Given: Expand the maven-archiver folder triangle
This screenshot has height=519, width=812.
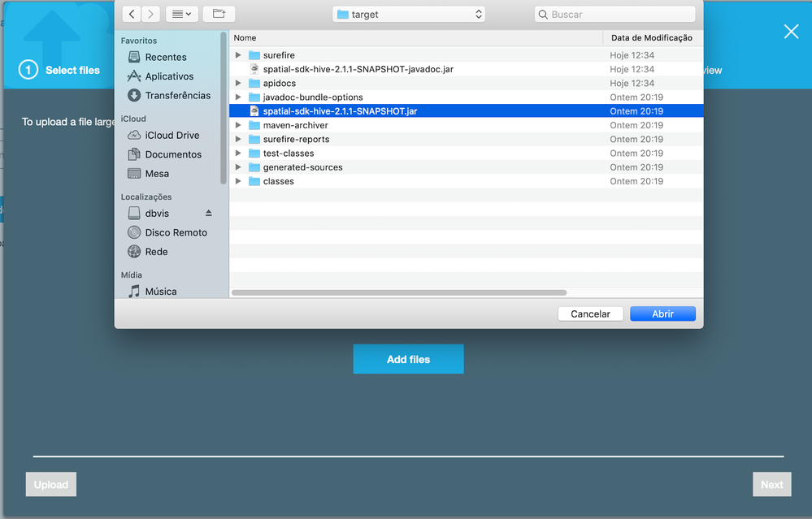Looking at the screenshot, I should pos(238,125).
